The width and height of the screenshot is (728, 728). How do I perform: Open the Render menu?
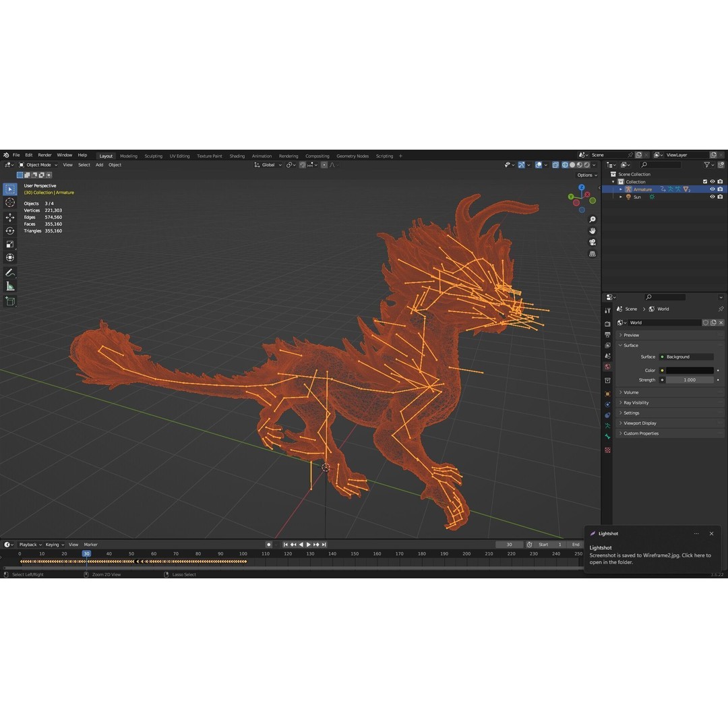44,155
